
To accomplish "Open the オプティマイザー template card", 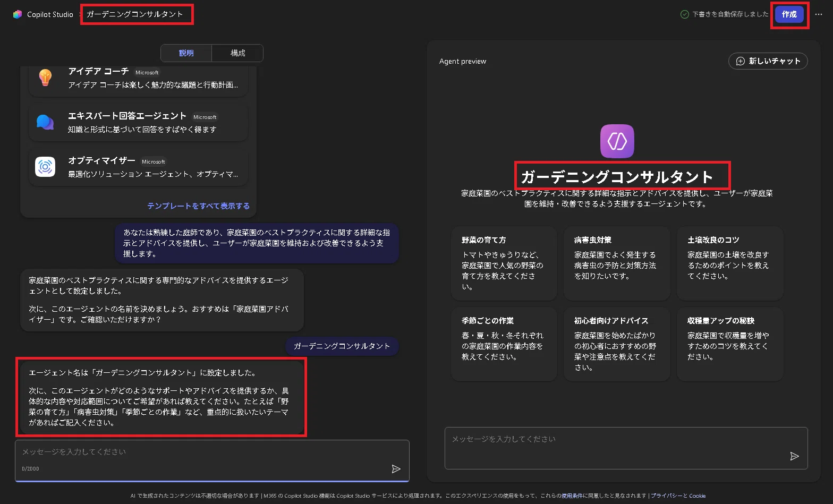I will pyautogui.click(x=138, y=167).
